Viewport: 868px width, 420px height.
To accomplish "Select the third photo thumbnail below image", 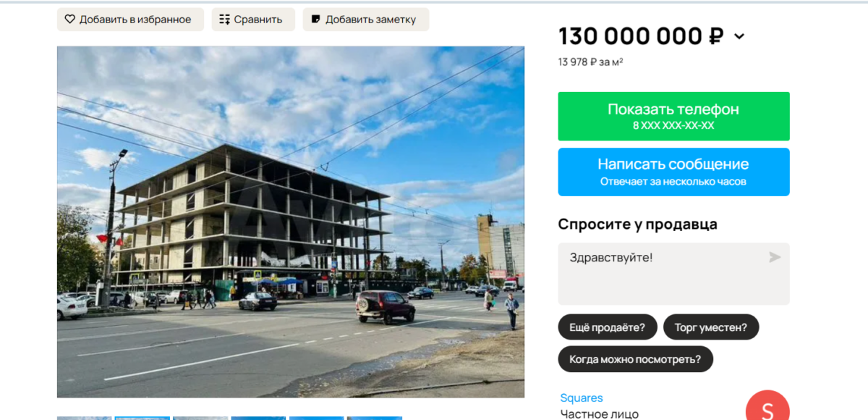I will coord(200,418).
